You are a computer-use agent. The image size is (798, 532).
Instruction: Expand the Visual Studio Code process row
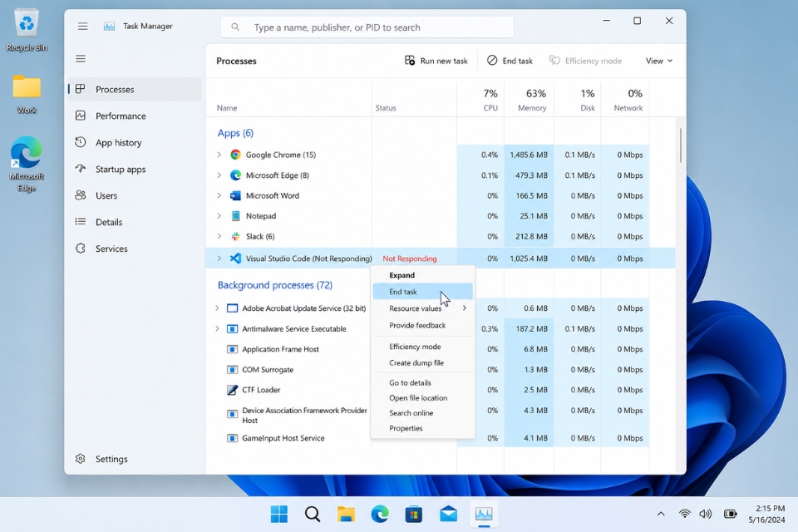219,259
